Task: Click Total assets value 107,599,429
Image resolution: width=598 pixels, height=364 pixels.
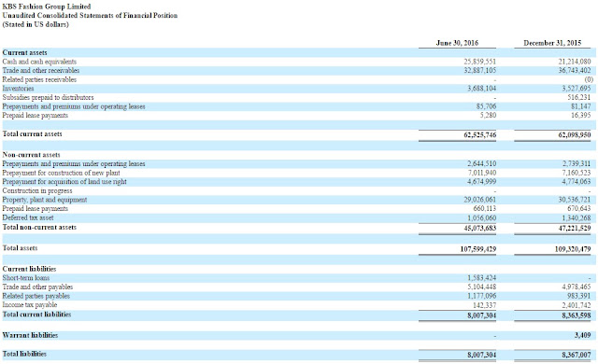Action: pyautogui.click(x=478, y=249)
